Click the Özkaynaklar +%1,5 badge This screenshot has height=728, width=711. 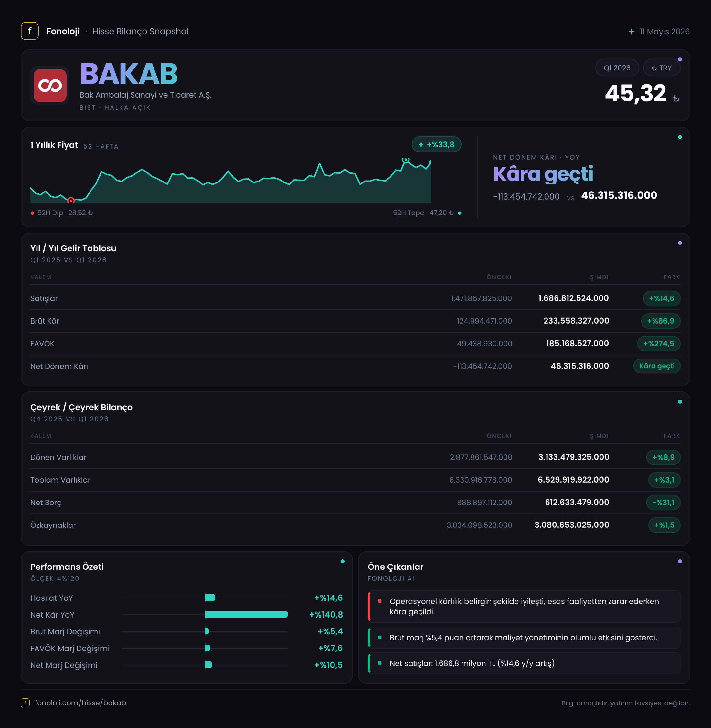tap(664, 525)
